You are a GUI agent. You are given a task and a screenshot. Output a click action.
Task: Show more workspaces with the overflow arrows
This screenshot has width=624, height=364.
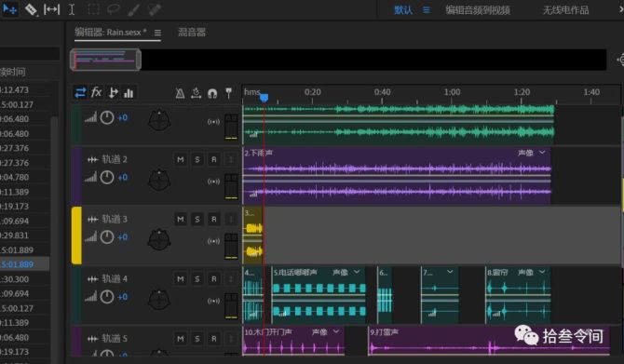point(620,10)
